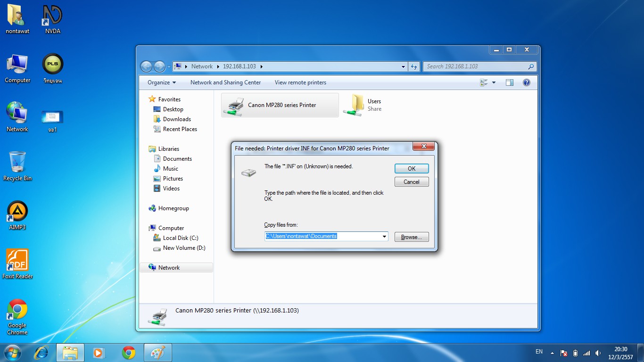Image resolution: width=644 pixels, height=362 pixels.
Task: Launch the NVDA desktop shortcut
Action: [x=52, y=19]
